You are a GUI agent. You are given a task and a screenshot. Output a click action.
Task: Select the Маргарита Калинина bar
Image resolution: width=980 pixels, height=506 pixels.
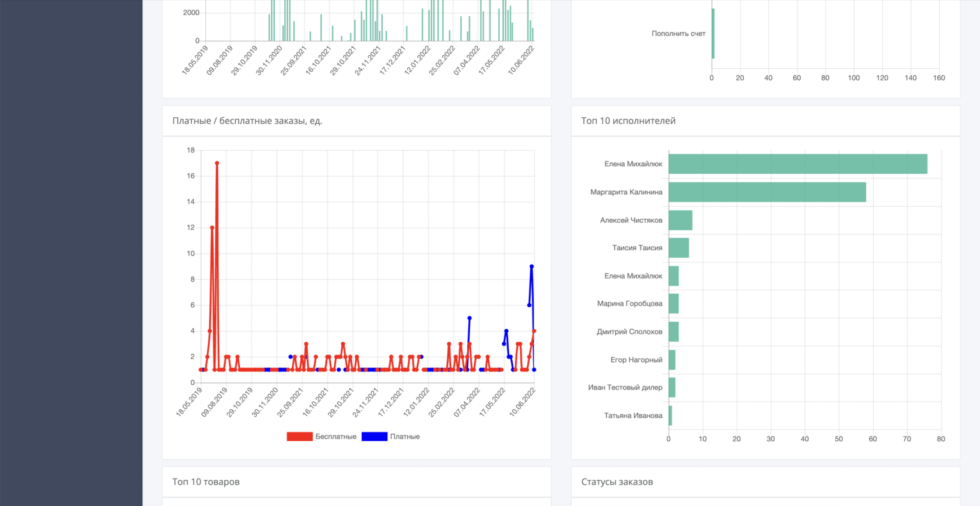click(x=767, y=192)
